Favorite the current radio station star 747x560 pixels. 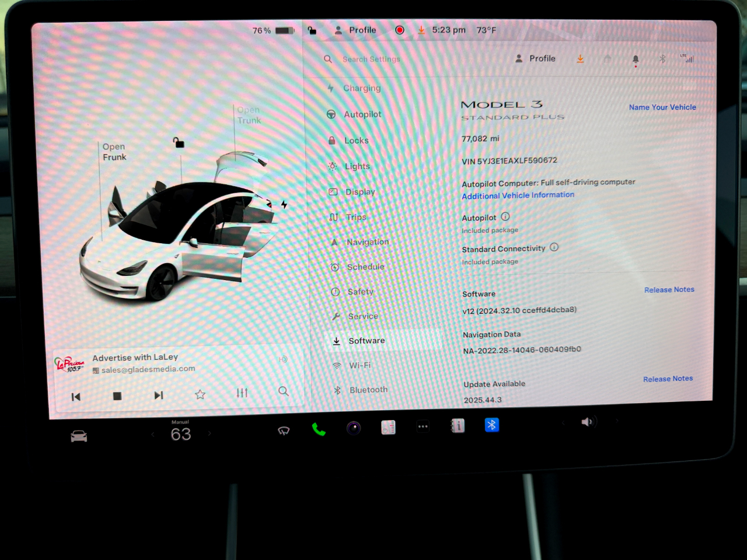click(200, 395)
